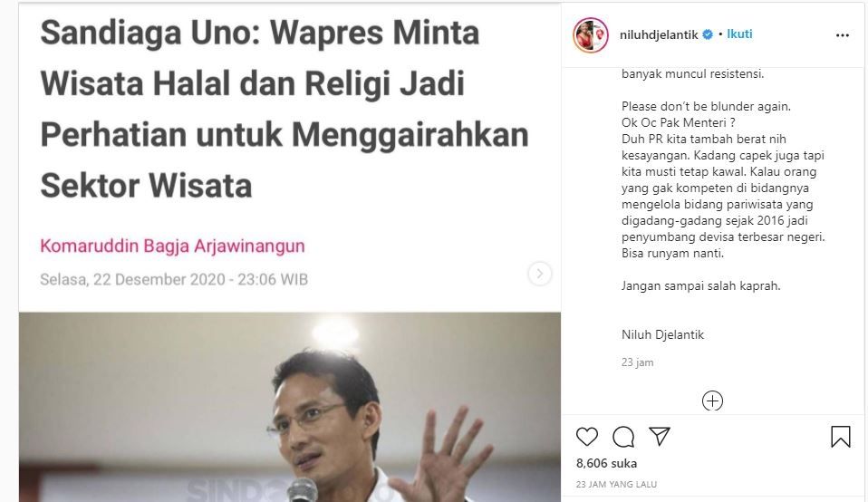This screenshot has width=868, height=502.
Task: Click the Niluh Djelantik signature text
Action: [662, 334]
